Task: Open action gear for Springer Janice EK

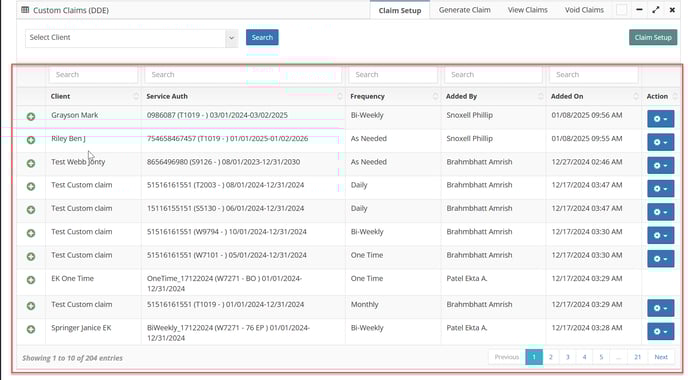Action: pyautogui.click(x=660, y=331)
